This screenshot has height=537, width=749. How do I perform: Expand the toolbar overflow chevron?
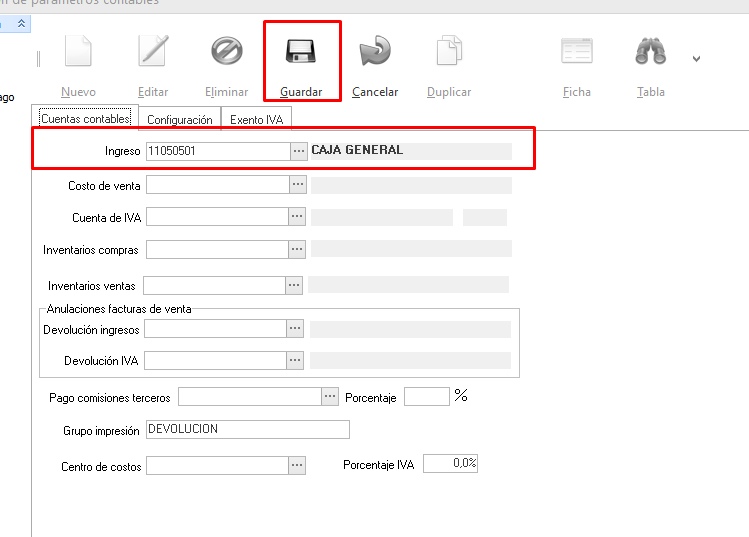(696, 59)
